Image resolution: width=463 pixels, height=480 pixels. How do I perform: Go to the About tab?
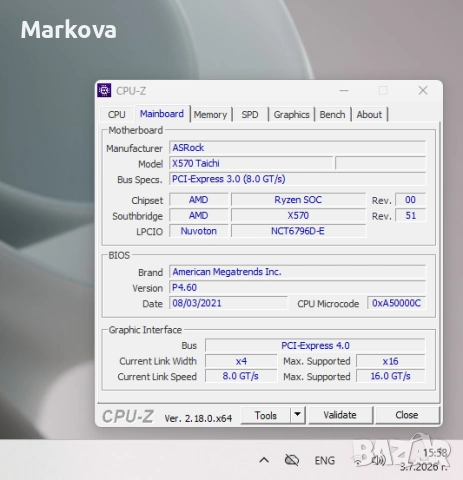(x=369, y=115)
